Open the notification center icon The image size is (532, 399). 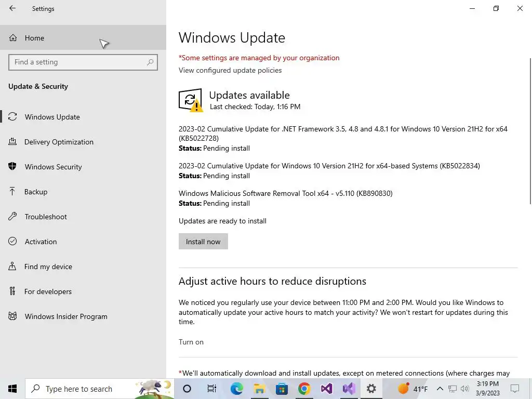(x=515, y=389)
